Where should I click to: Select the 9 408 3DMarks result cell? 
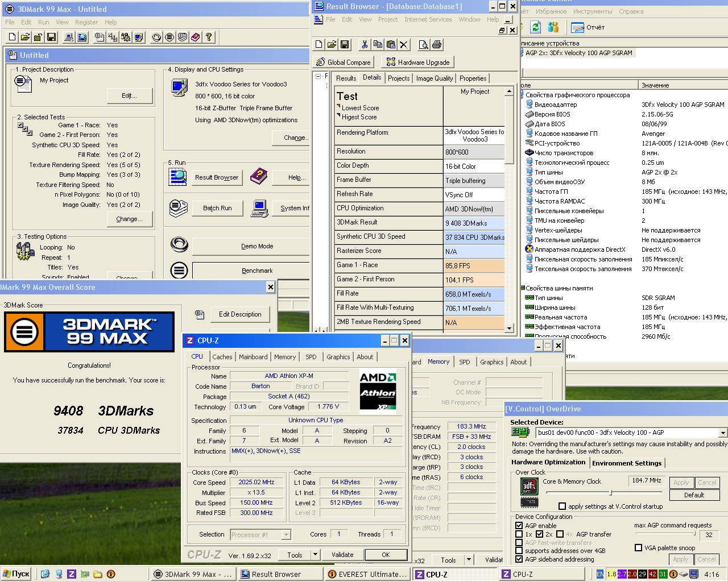click(474, 223)
